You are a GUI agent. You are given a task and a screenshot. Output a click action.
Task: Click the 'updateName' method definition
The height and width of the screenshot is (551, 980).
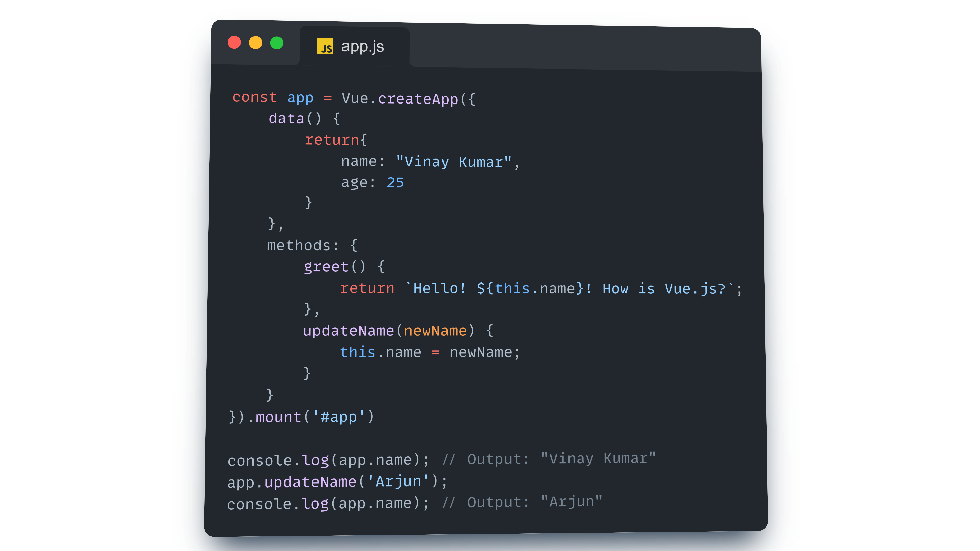coord(348,330)
